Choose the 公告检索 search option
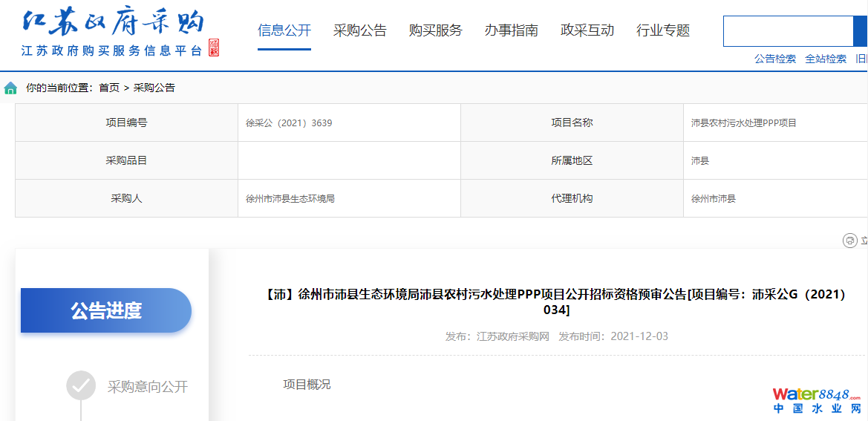Viewport: 868px width, 421px height. [775, 59]
